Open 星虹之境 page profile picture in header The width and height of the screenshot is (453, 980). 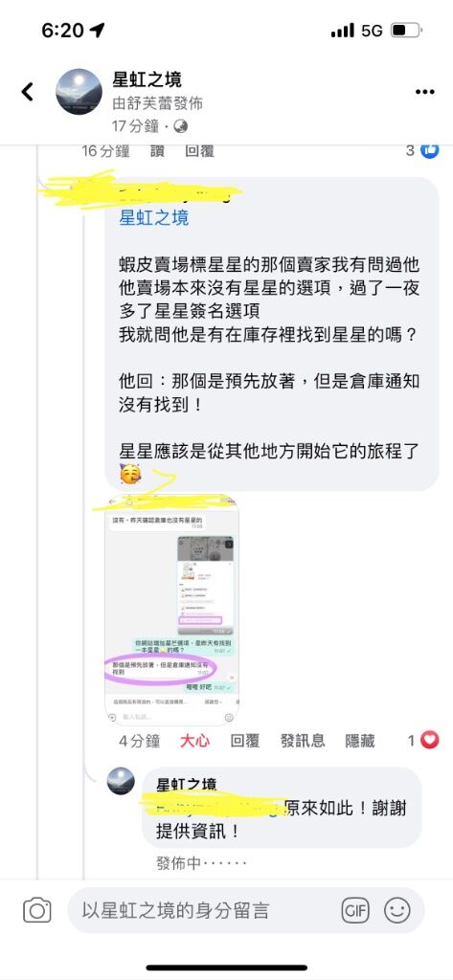[79, 92]
